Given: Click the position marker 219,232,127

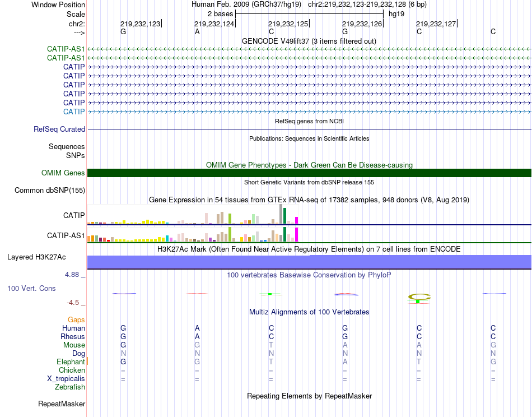Looking at the screenshot, I should [436, 24].
